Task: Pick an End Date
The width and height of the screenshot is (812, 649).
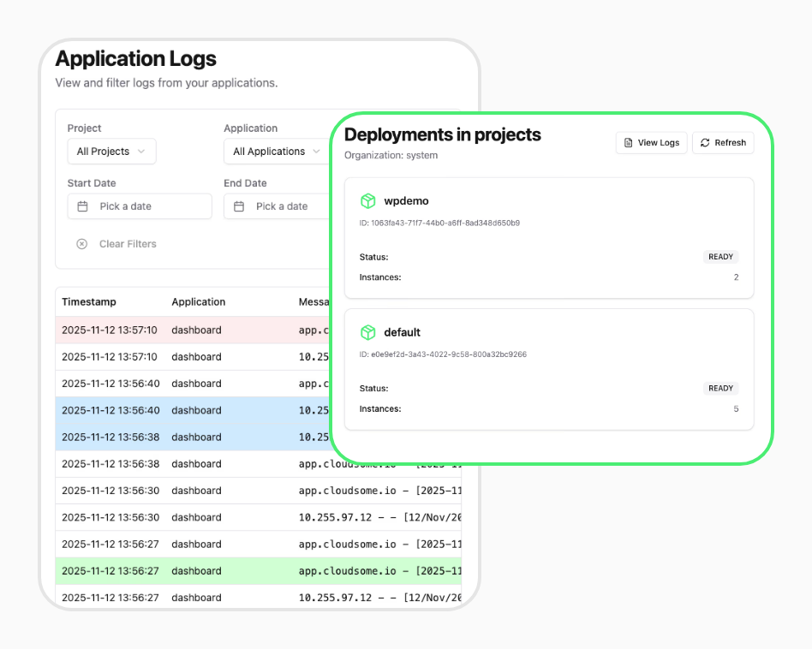Action: pos(277,206)
